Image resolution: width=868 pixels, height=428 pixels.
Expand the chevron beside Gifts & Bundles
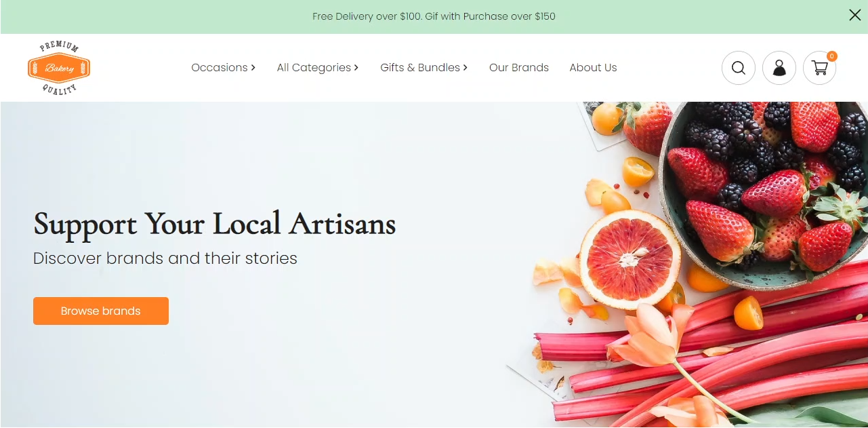[466, 68]
